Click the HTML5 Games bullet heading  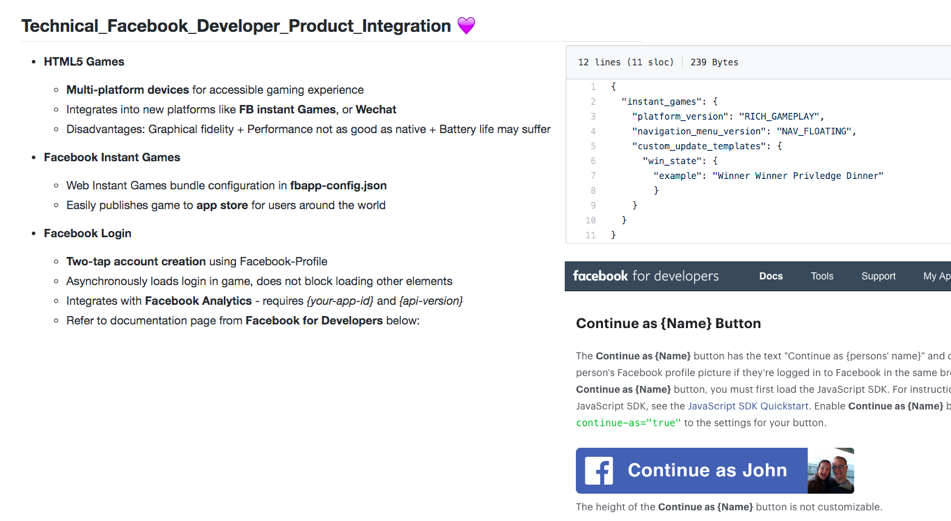(x=84, y=62)
